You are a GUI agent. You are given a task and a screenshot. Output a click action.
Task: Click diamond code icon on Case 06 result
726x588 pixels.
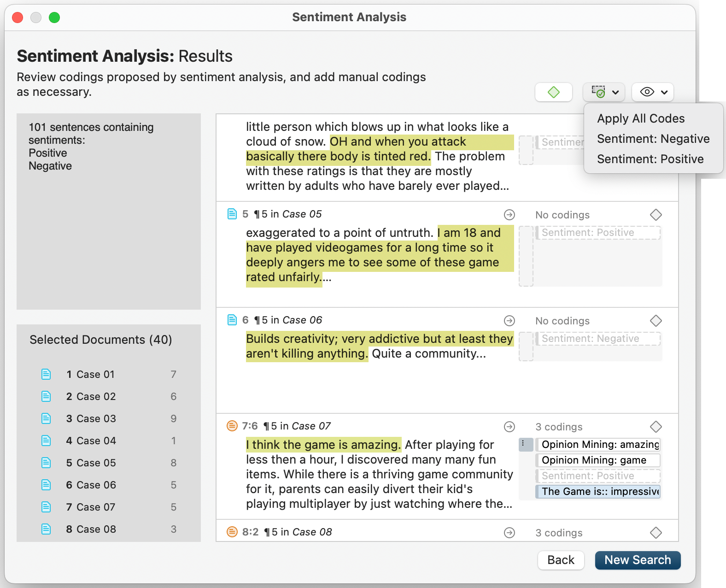coord(656,321)
